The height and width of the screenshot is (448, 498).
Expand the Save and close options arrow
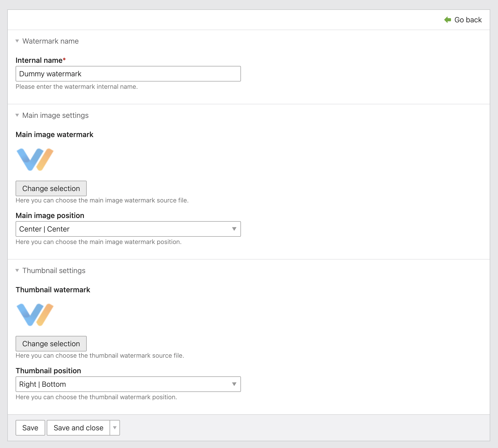(115, 428)
